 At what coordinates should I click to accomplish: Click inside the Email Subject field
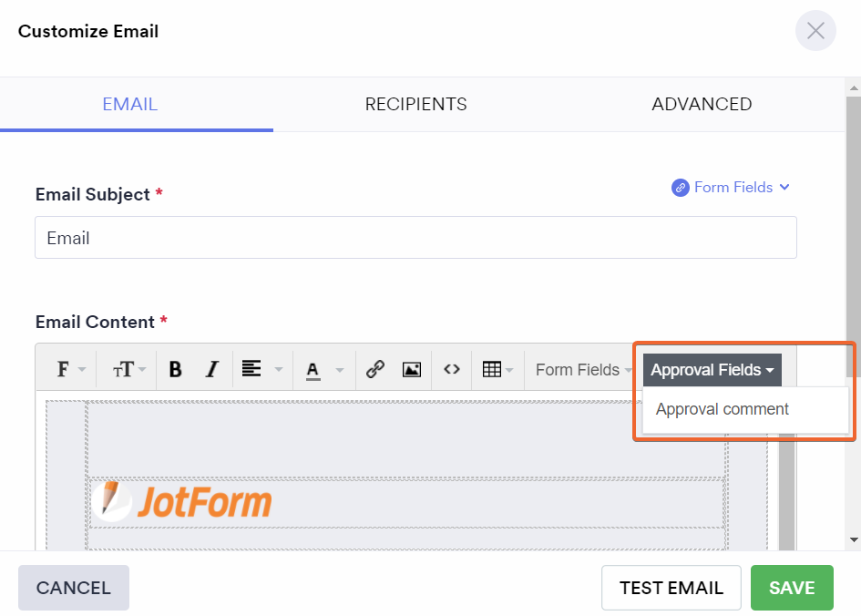coord(415,237)
